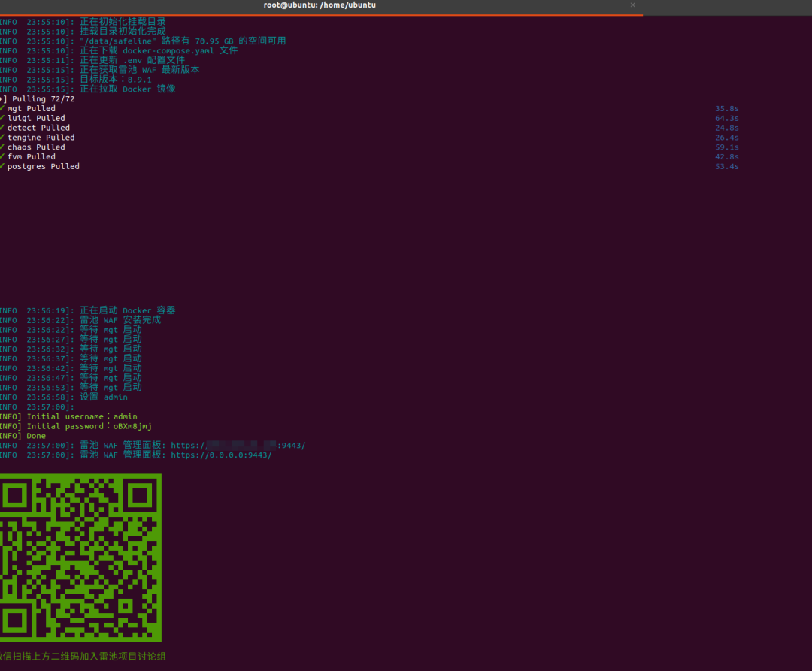This screenshot has height=671, width=812.
Task: Click the 'mgt Pulled' line
Action: (28, 109)
